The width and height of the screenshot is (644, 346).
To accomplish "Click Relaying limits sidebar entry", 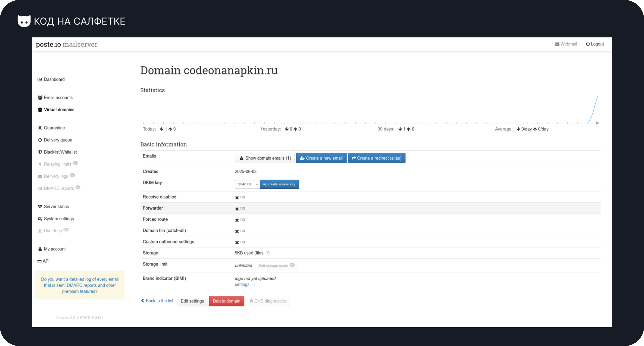I will tap(57, 164).
